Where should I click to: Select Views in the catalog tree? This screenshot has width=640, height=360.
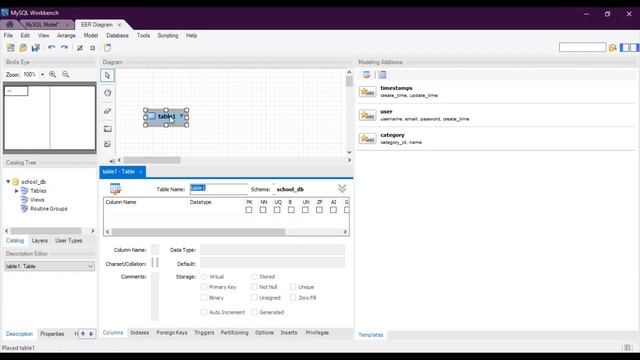coord(37,200)
